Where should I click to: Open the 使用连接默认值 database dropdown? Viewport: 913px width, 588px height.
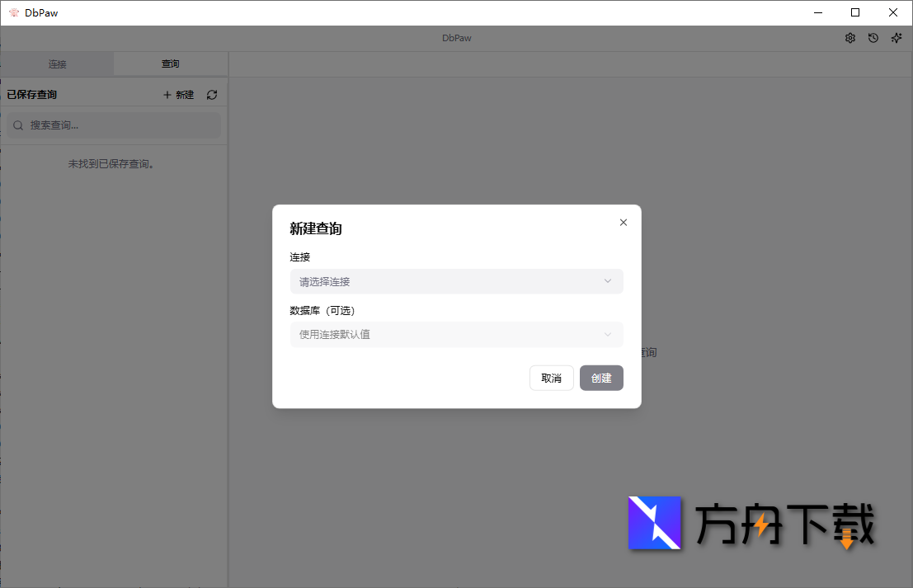(x=456, y=334)
